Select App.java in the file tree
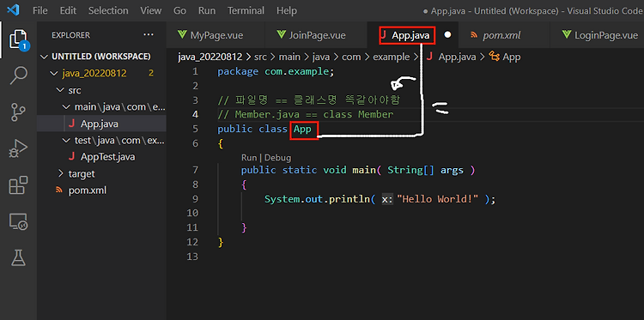Screen dimensions: 644x320 (101, 124)
